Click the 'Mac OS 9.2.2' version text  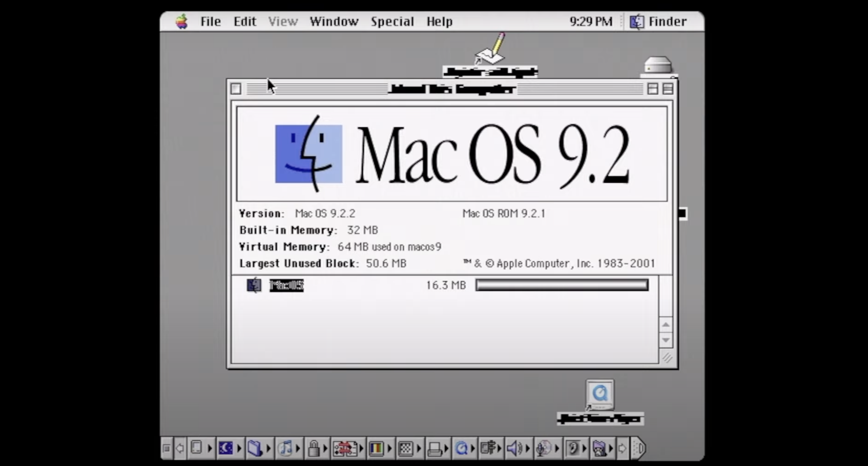click(x=325, y=214)
